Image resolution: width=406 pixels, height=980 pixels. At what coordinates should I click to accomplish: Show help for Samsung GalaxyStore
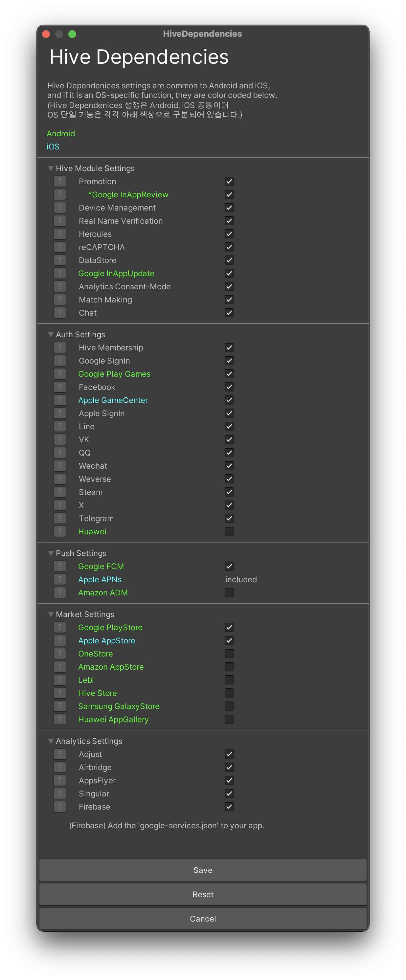pos(60,706)
